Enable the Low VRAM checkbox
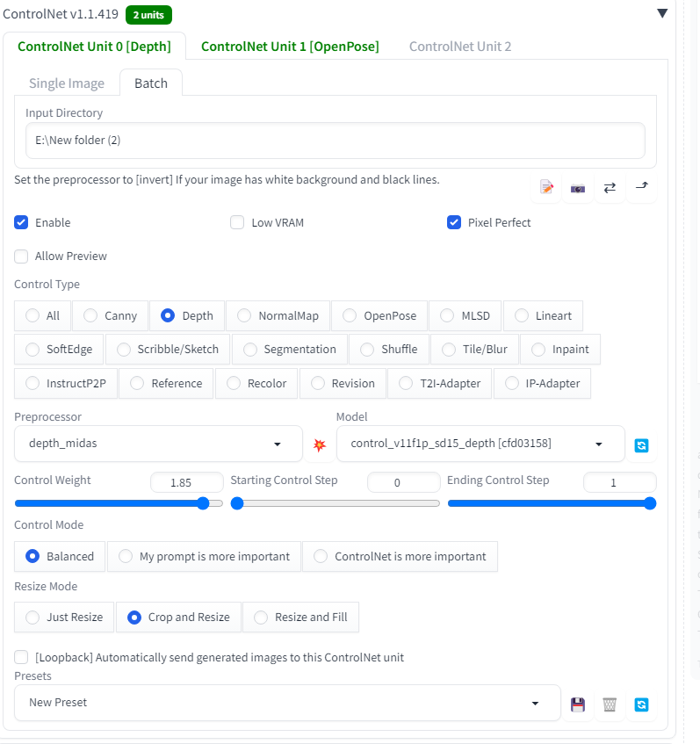700x744 pixels. pos(237,222)
